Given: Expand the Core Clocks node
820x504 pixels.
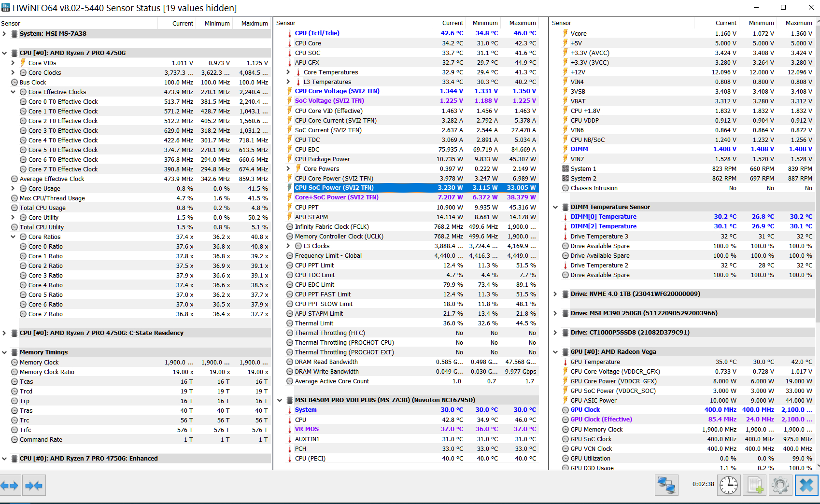Looking at the screenshot, I should click(13, 72).
